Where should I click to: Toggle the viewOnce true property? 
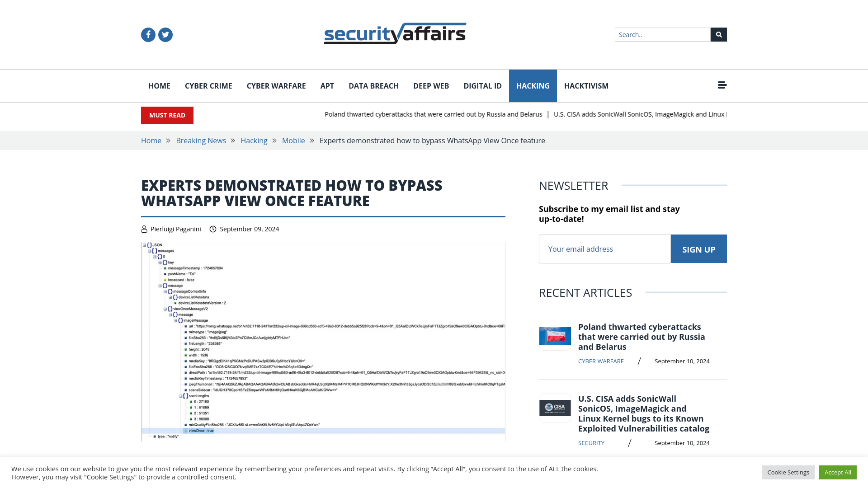coord(185,430)
